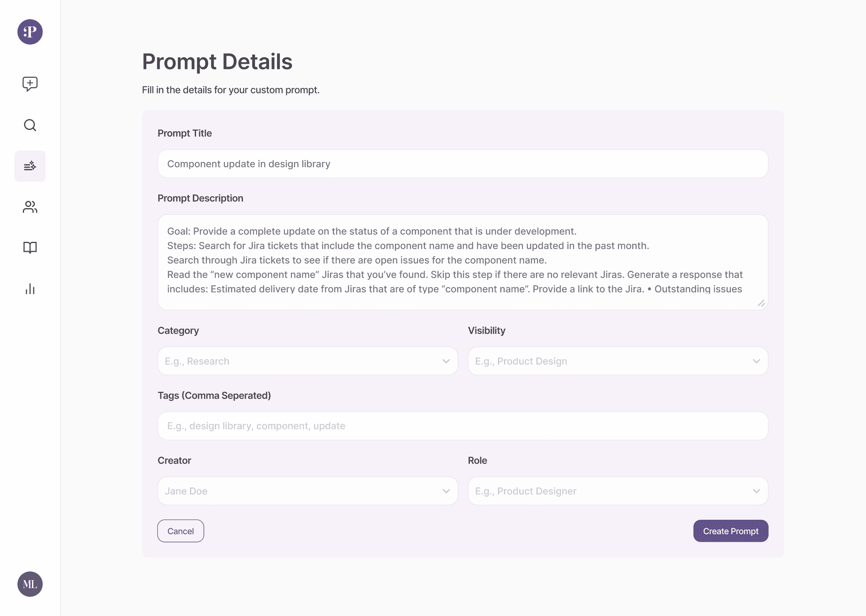Open the Visibility dropdown

pos(617,361)
